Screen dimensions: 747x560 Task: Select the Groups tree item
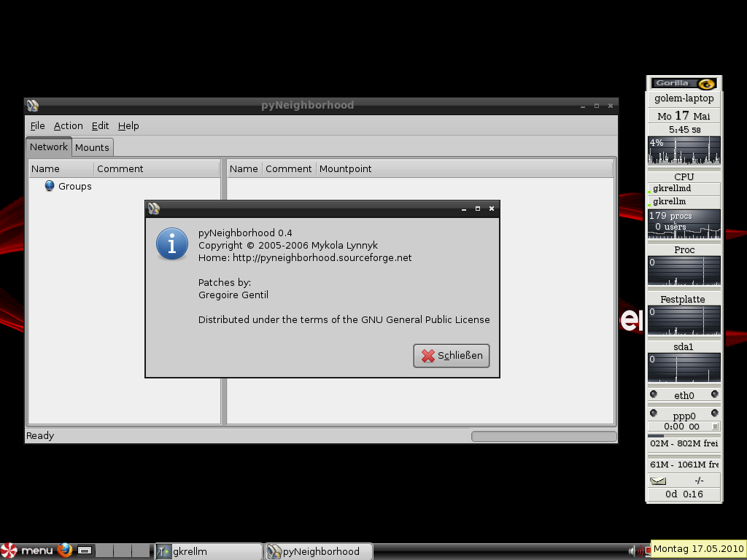74,186
